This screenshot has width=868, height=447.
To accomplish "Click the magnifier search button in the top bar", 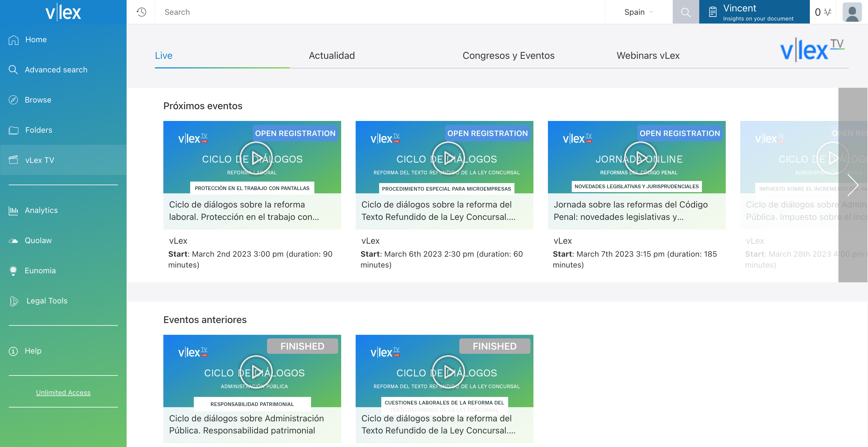I will 685,12.
